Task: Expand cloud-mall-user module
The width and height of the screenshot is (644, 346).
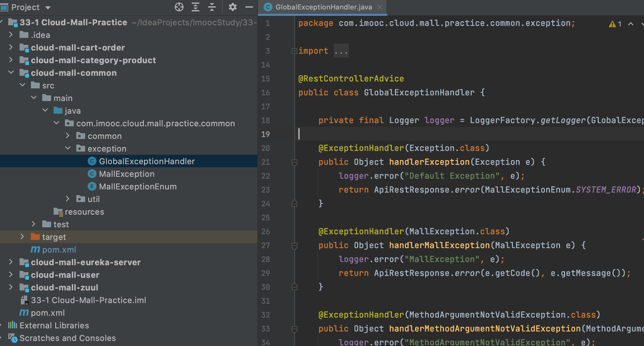Action: [11, 275]
